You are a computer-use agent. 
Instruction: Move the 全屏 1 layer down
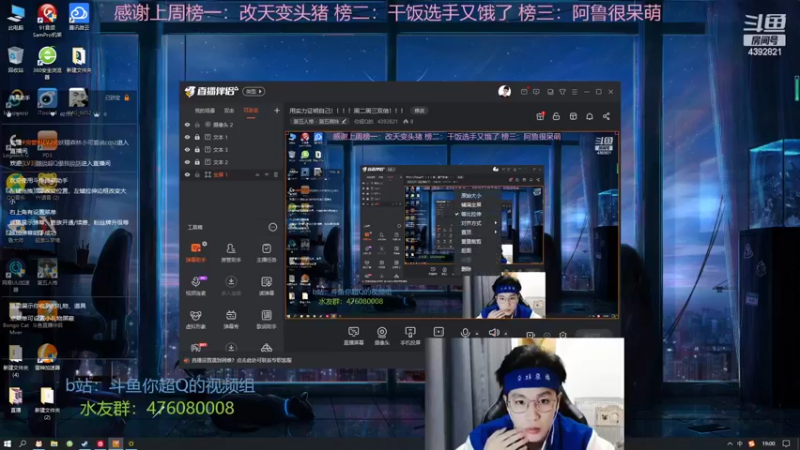tap(266, 174)
